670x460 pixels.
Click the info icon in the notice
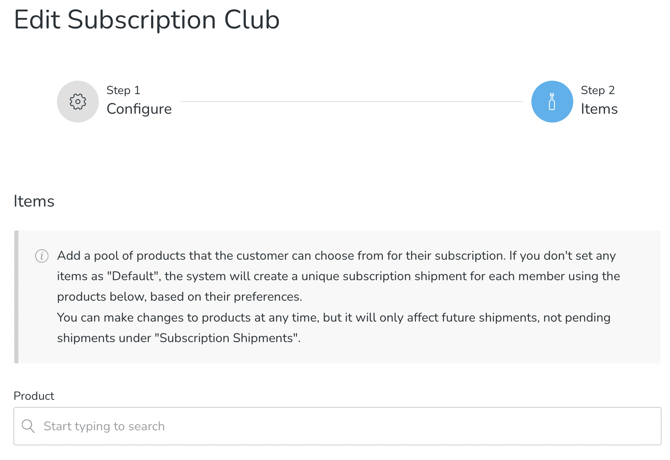[x=42, y=256]
